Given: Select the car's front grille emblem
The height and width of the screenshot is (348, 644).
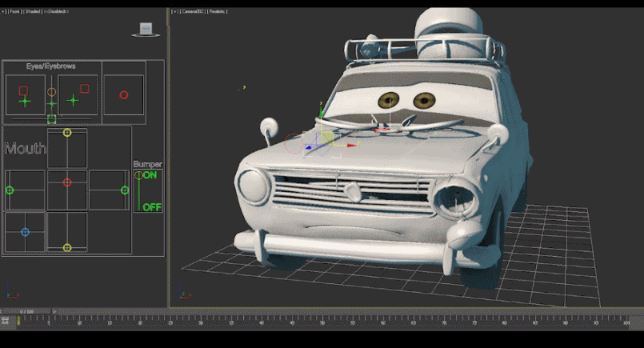Looking at the screenshot, I should 353,192.
